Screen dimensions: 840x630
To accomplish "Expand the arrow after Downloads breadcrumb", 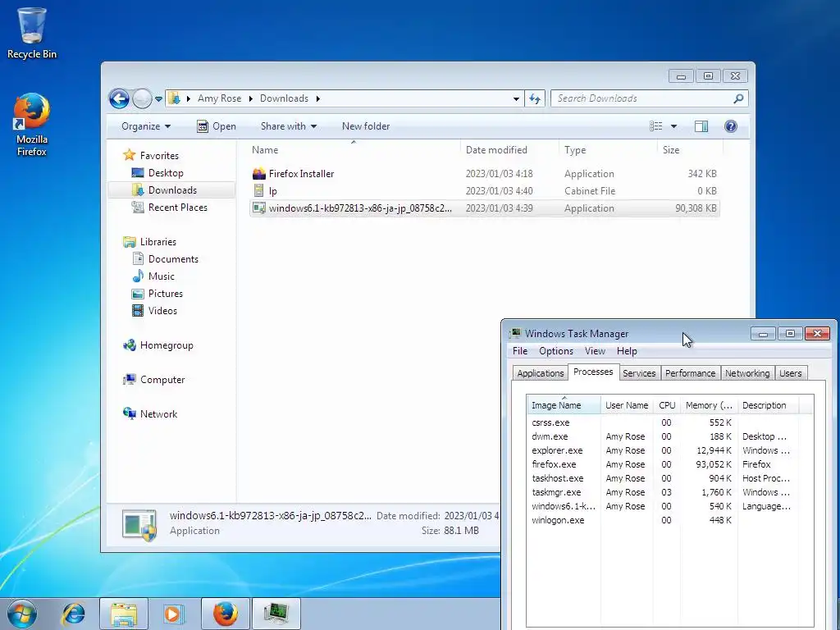I will (318, 98).
